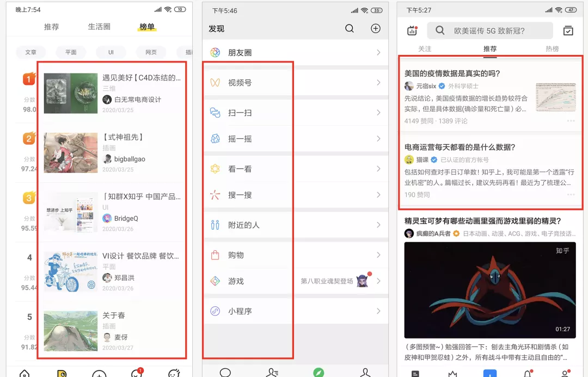Open question 美国的疫情数据是真实的吗?
The width and height of the screenshot is (588, 377).
point(452,73)
